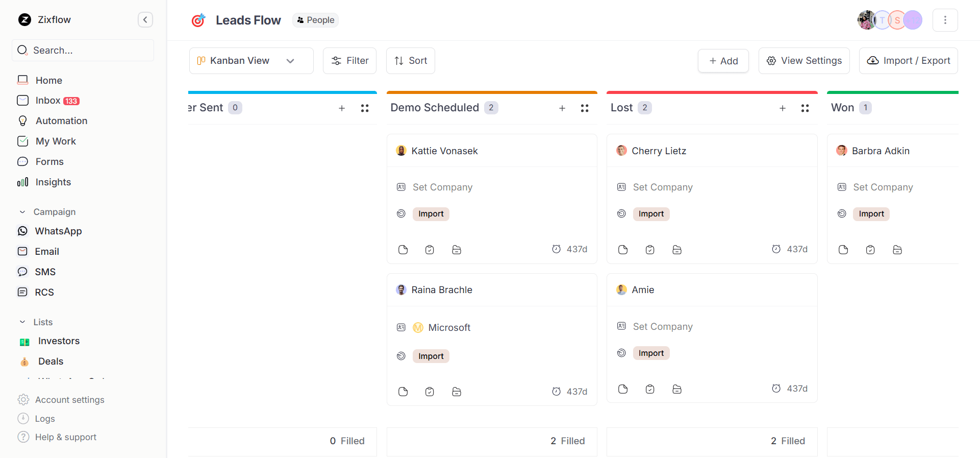Screen dimensions: 980x458
Task: Open SMS from the Campaign section
Action: tap(45, 272)
